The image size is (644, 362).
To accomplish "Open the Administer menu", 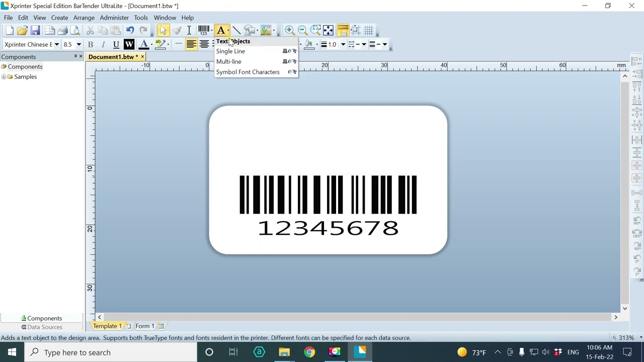I will click(x=114, y=18).
